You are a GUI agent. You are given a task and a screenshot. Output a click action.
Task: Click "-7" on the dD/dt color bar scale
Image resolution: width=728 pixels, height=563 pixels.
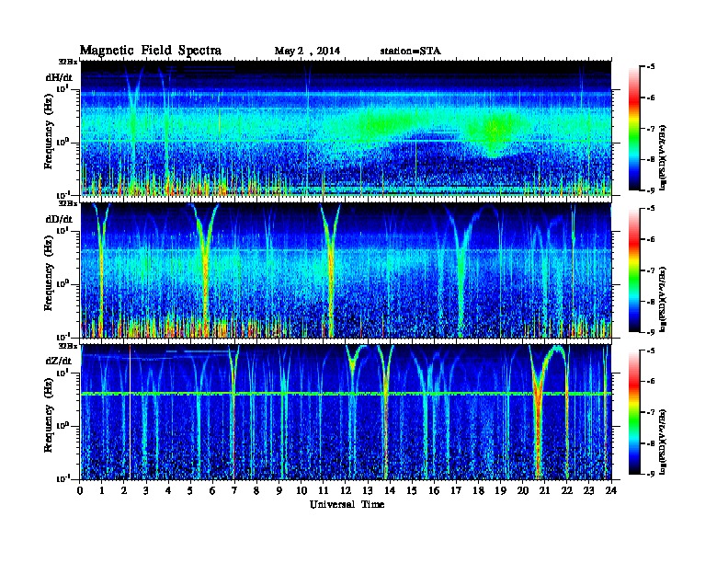click(651, 270)
